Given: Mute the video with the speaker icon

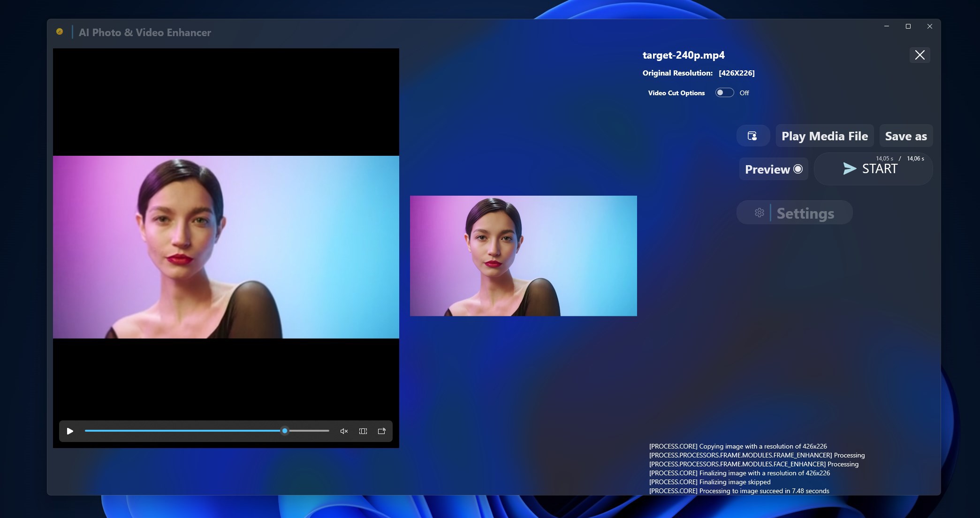Looking at the screenshot, I should pyautogui.click(x=344, y=431).
